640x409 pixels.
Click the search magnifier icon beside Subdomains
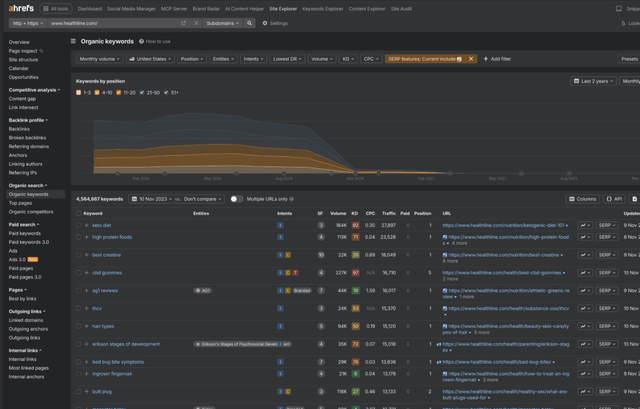[x=250, y=23]
